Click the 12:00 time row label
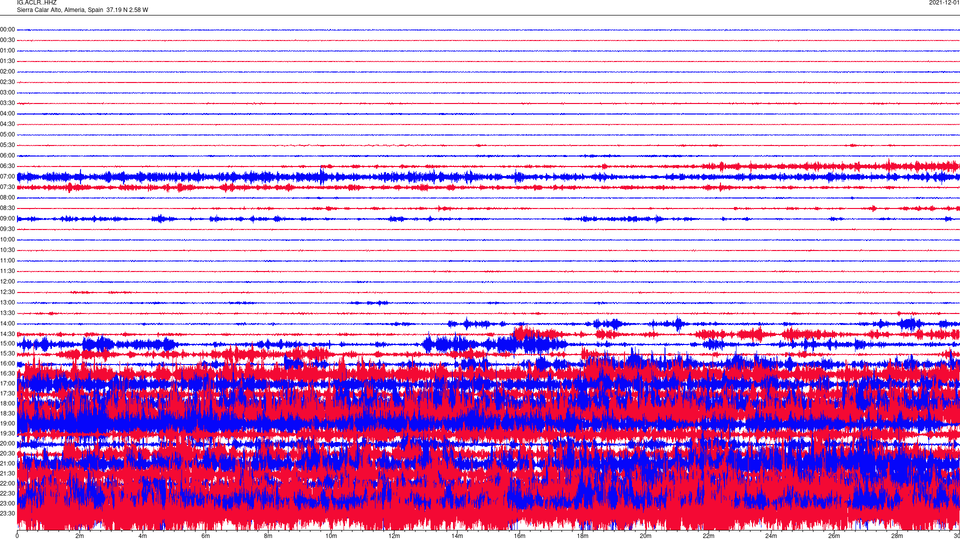Viewport: 960px width, 540px height. pos(8,282)
